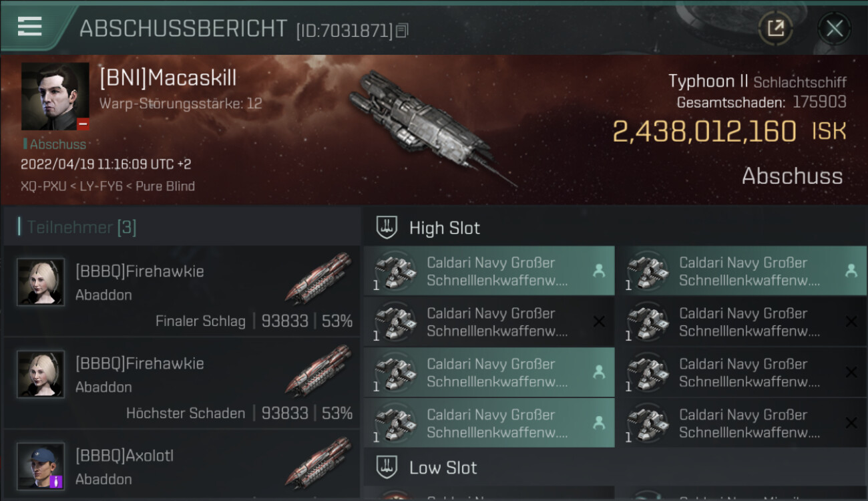Click the Low Slot shield icon

click(x=387, y=468)
